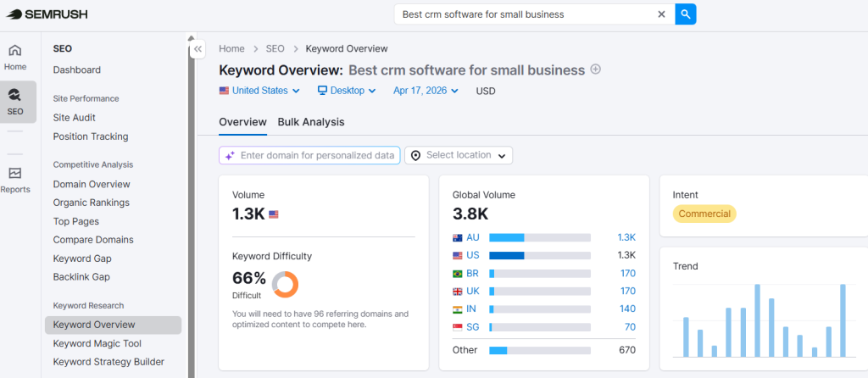Click SEO in the breadcrumb
Image resolution: width=868 pixels, height=378 pixels.
pyautogui.click(x=275, y=48)
